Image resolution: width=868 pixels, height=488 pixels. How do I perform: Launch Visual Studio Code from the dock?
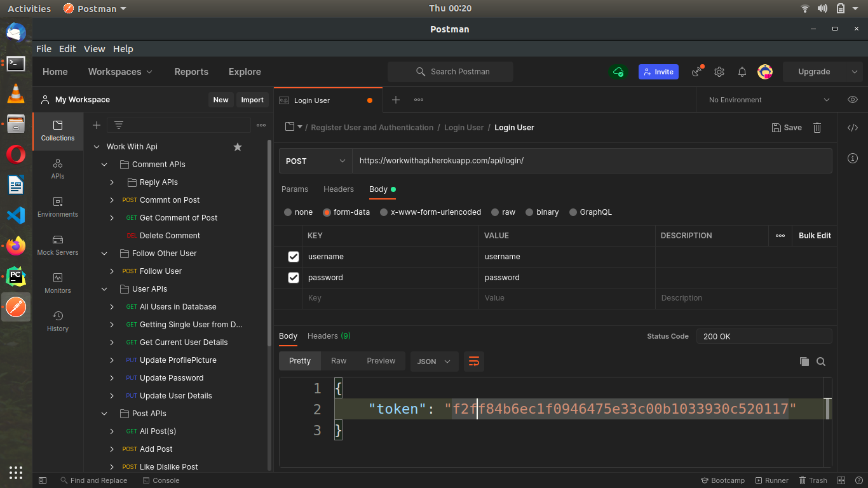coord(16,215)
